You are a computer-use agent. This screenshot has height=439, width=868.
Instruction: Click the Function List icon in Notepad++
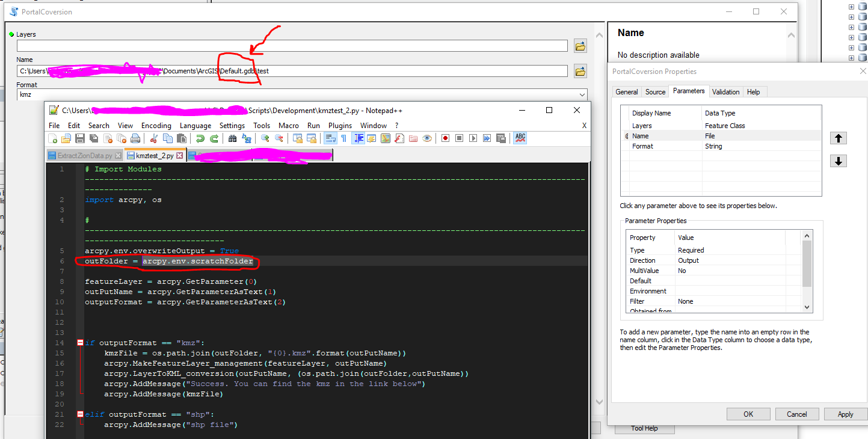pyautogui.click(x=399, y=138)
